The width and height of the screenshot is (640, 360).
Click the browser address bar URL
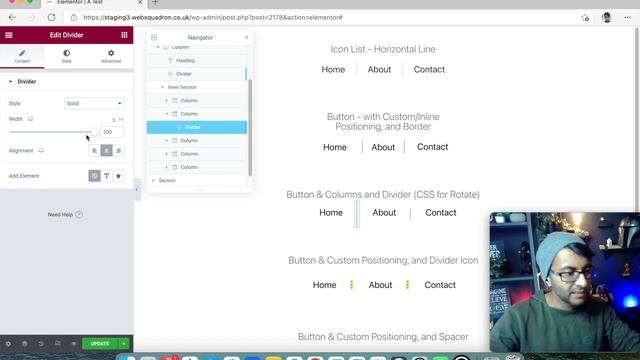(213, 18)
